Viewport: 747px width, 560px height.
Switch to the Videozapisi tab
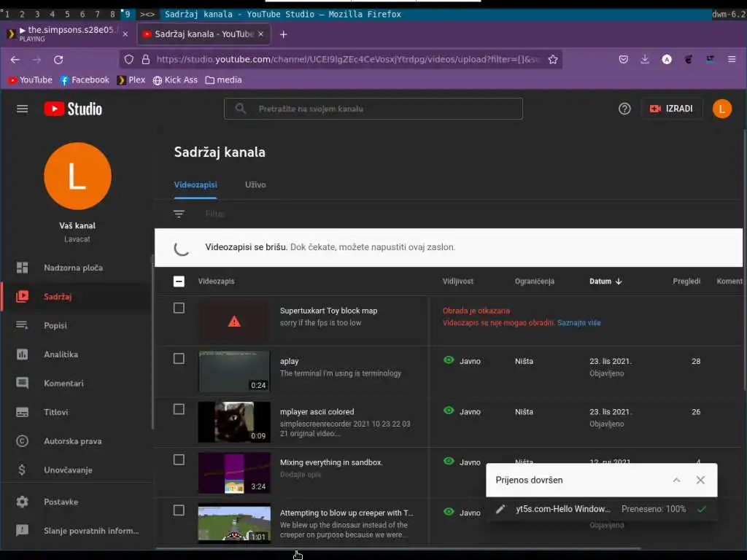click(x=196, y=184)
